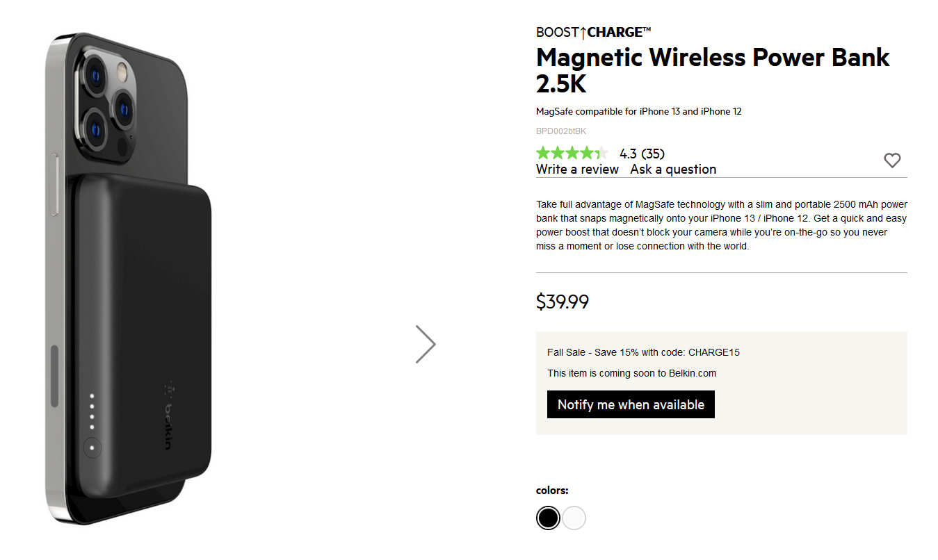Click the coming soon to Belkin.com notice
The image size is (938, 560).
pyautogui.click(x=631, y=373)
